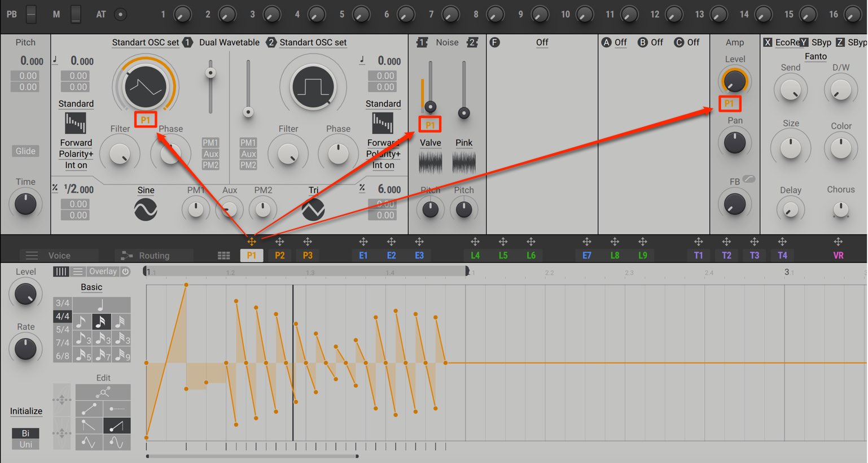The image size is (868, 463).
Task: Click the Initialize button
Action: pyautogui.click(x=26, y=411)
